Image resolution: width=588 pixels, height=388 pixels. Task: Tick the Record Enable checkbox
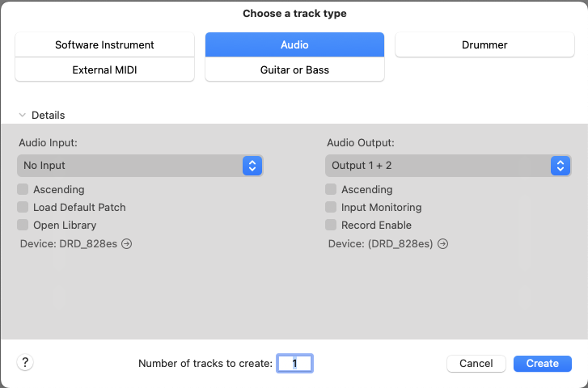[331, 226]
